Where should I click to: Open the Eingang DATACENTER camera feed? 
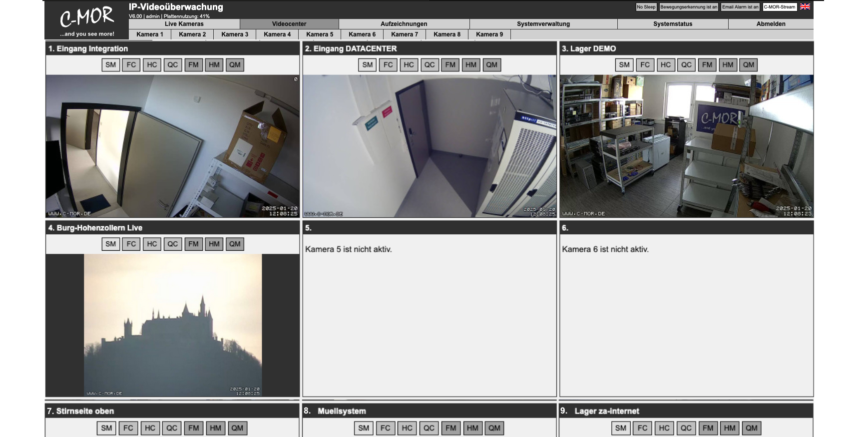pos(430,146)
